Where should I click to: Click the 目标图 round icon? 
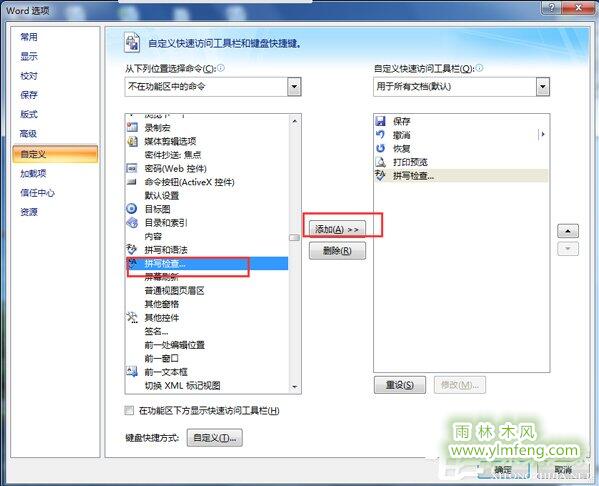[131, 209]
